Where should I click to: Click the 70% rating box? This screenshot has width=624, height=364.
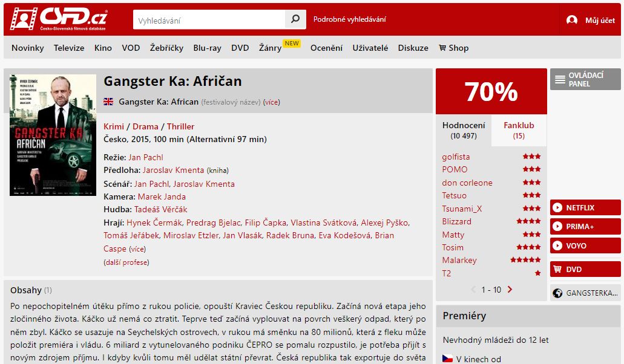click(x=491, y=91)
